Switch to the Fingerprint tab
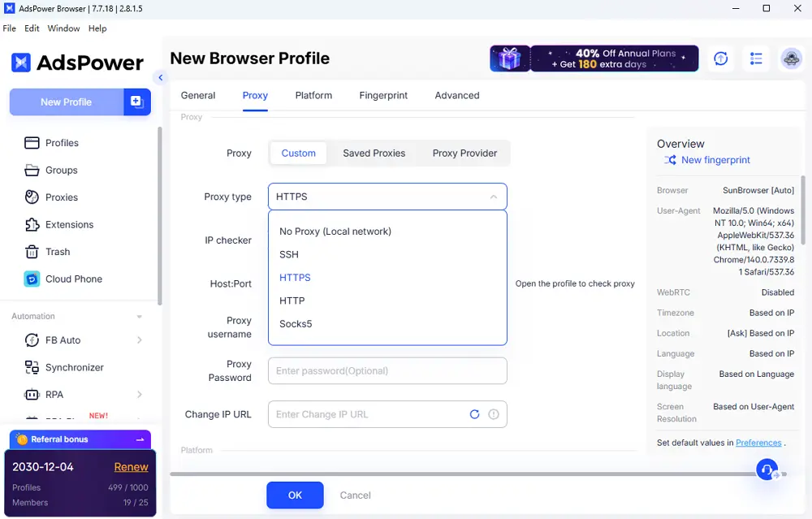The height and width of the screenshot is (519, 812). coord(383,95)
